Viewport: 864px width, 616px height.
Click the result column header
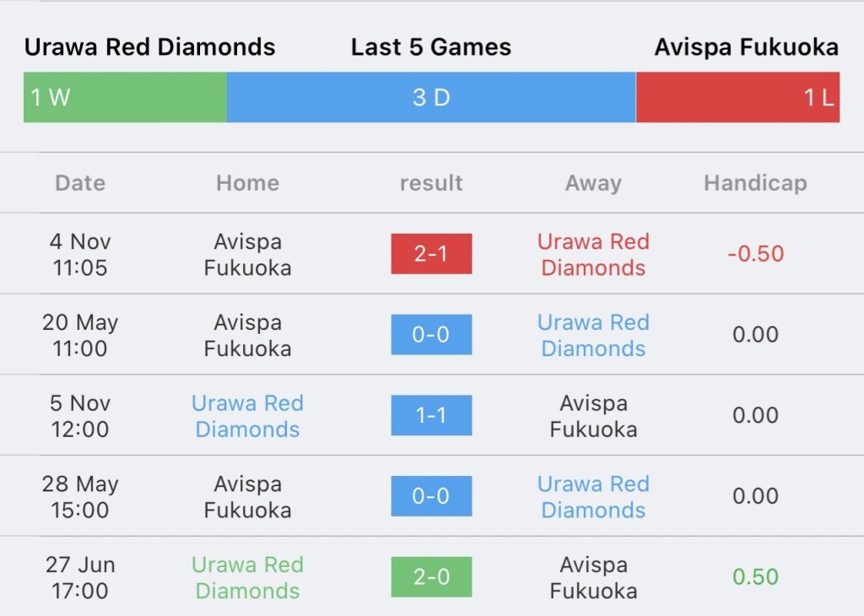click(431, 183)
